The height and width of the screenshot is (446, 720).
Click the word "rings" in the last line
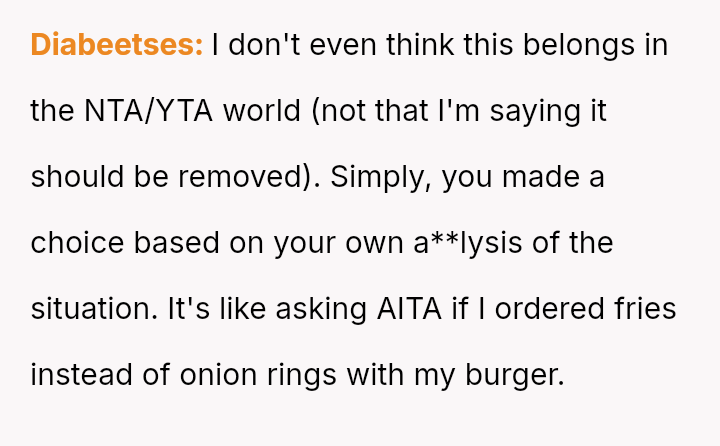tap(303, 375)
